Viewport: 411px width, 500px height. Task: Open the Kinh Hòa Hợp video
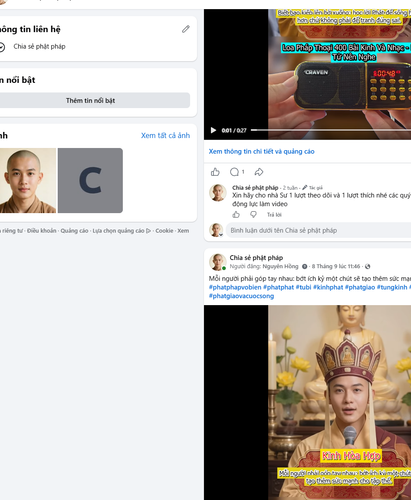coord(307,402)
